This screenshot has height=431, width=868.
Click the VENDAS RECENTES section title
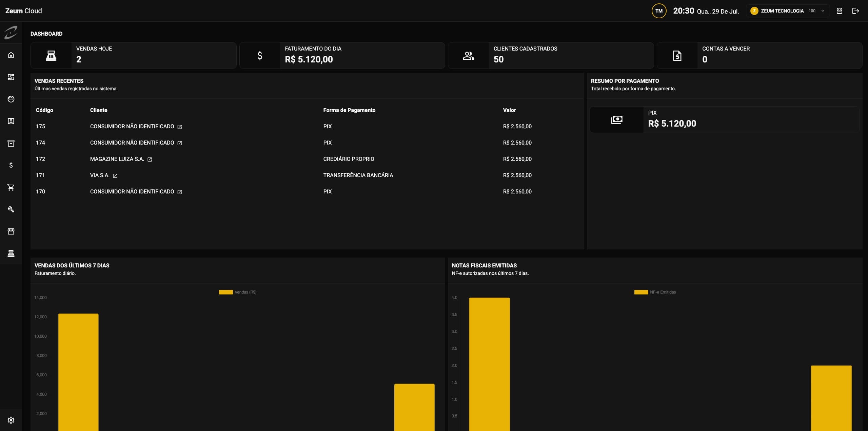pyautogui.click(x=59, y=81)
